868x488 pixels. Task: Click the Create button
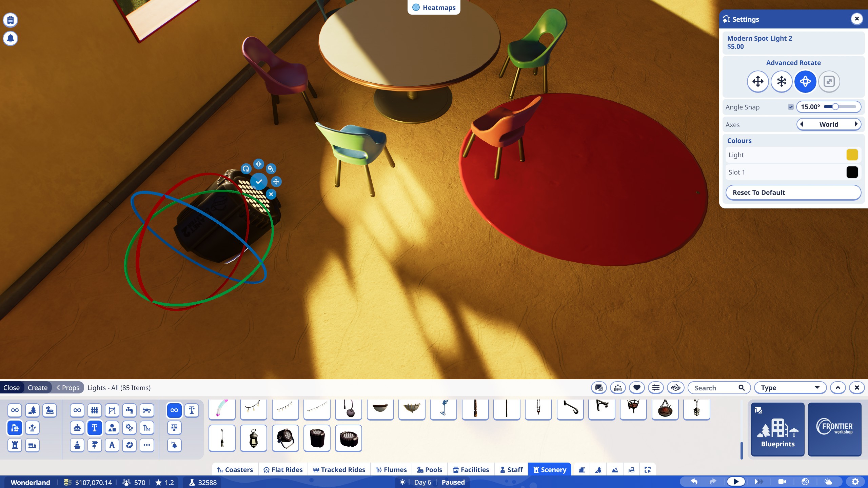tap(38, 388)
